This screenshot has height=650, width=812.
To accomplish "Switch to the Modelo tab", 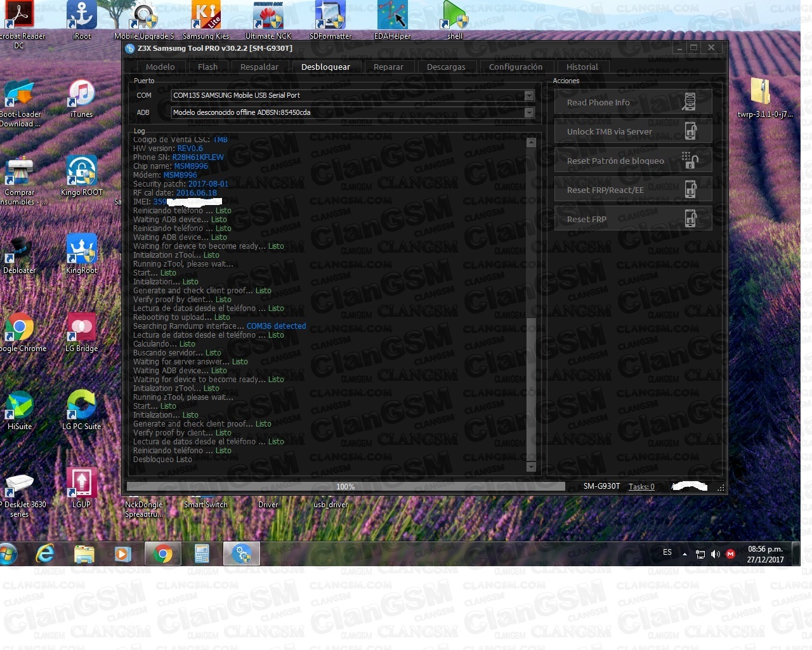I will [160, 67].
